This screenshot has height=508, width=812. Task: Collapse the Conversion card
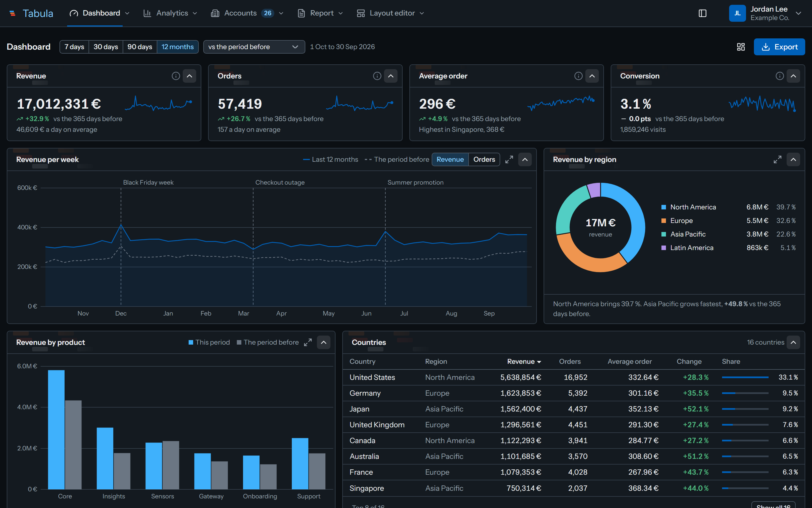tap(793, 76)
